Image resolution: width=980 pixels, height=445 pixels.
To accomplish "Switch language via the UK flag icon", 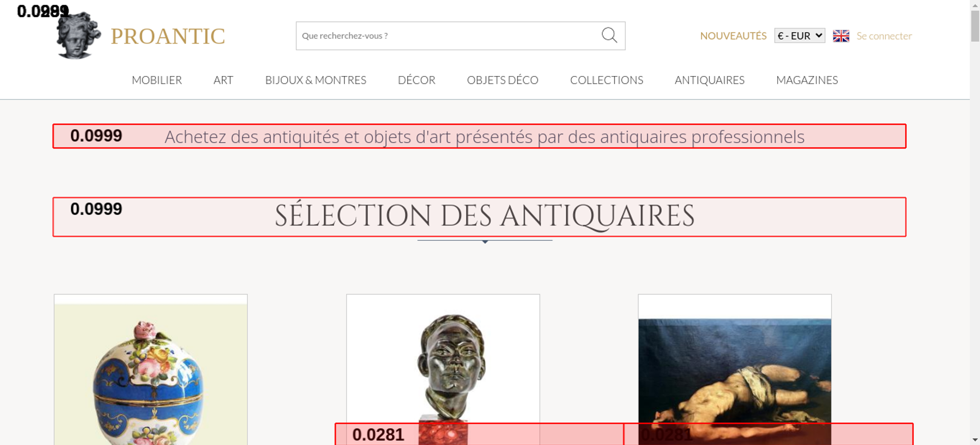I will [841, 36].
